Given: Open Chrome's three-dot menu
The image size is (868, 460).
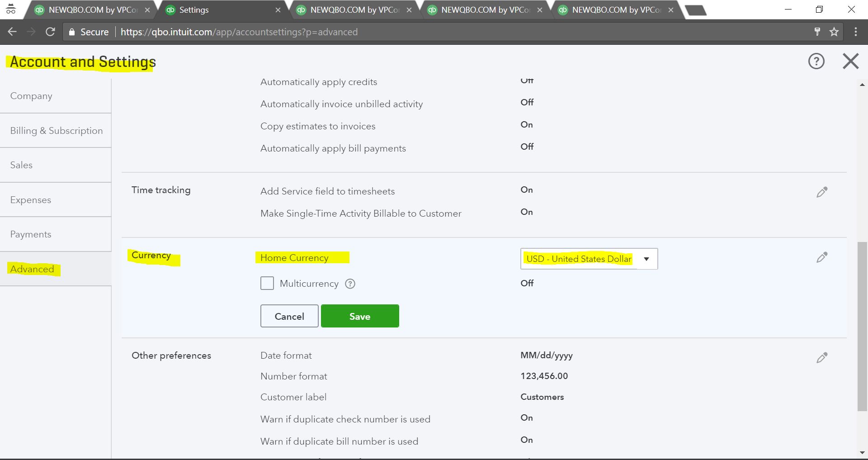Looking at the screenshot, I should pos(855,32).
